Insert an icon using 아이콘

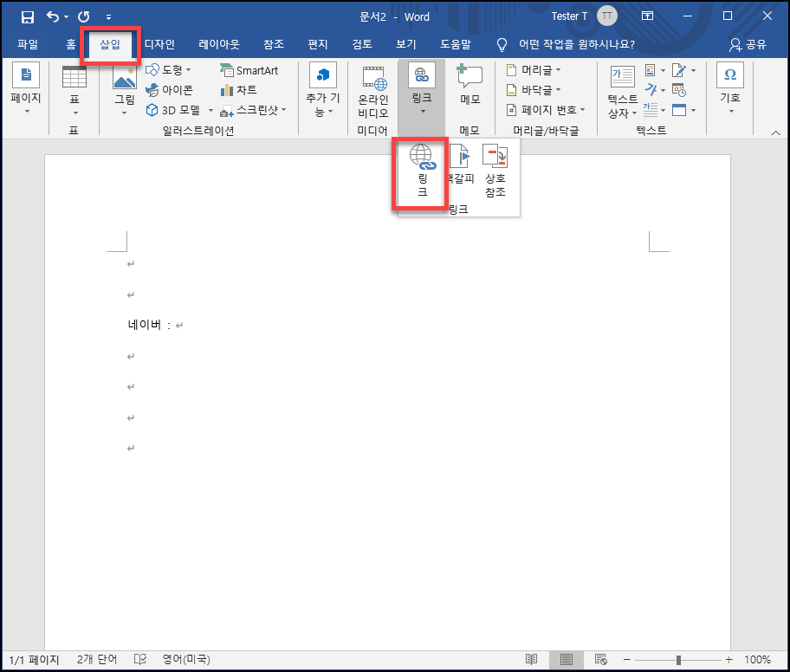[169, 90]
